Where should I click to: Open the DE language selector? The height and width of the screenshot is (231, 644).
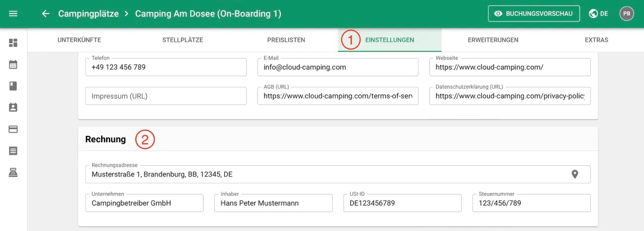click(598, 14)
